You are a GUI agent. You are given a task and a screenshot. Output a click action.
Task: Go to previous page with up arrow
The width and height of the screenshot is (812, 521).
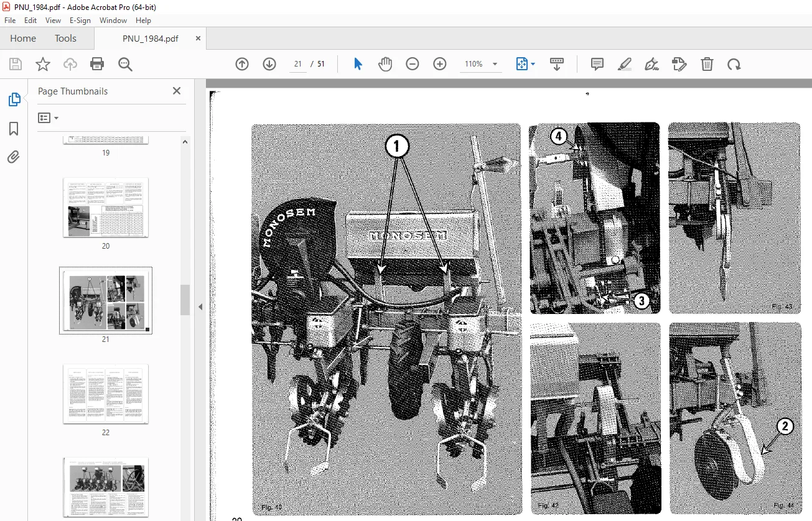tap(242, 64)
